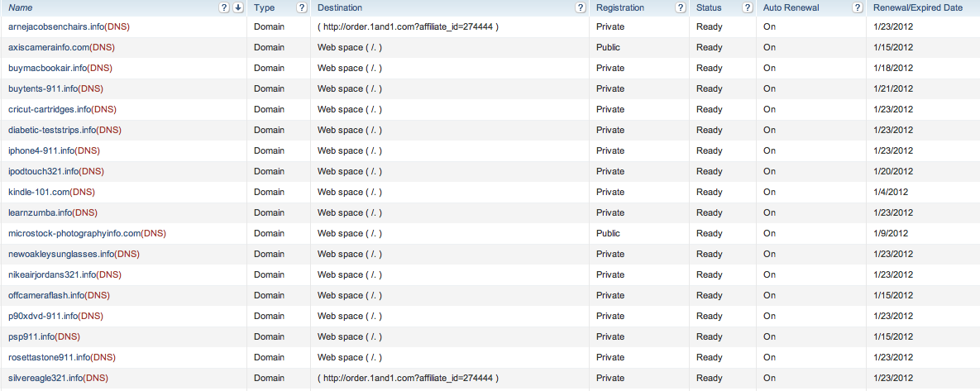Open diabetic-teststrips.info domain link
Screen dimensions: 980x391
52,130
